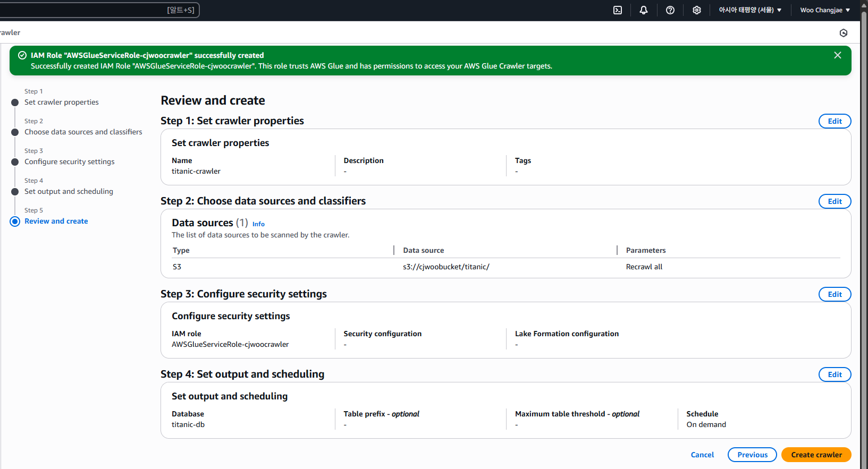This screenshot has height=469, width=868.
Task: Open the hexagon info panel icon
Action: coord(844,33)
